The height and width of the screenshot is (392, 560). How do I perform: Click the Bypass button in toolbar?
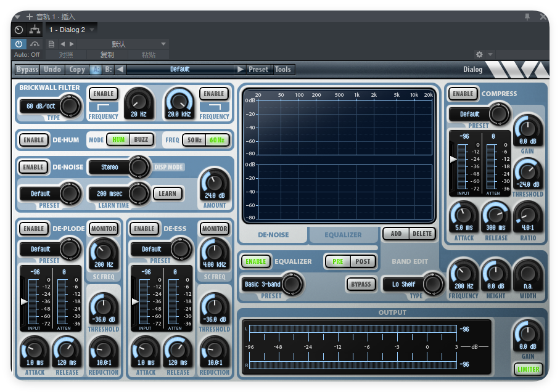[28, 69]
